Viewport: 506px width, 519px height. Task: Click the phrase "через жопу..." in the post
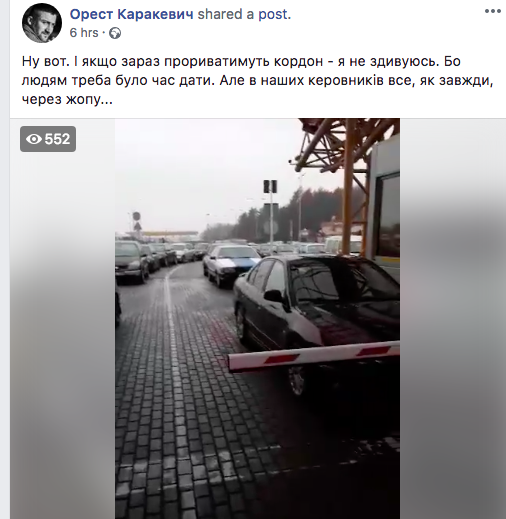(67, 100)
